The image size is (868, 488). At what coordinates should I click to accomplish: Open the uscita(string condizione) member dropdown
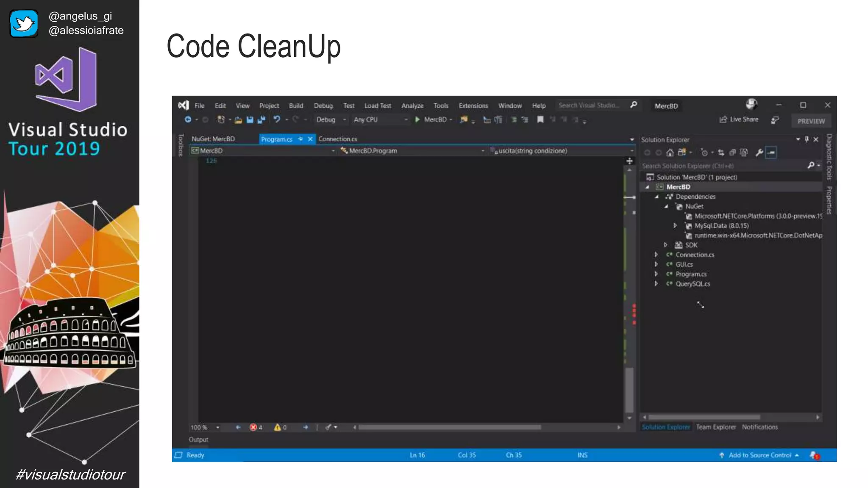[x=562, y=151]
